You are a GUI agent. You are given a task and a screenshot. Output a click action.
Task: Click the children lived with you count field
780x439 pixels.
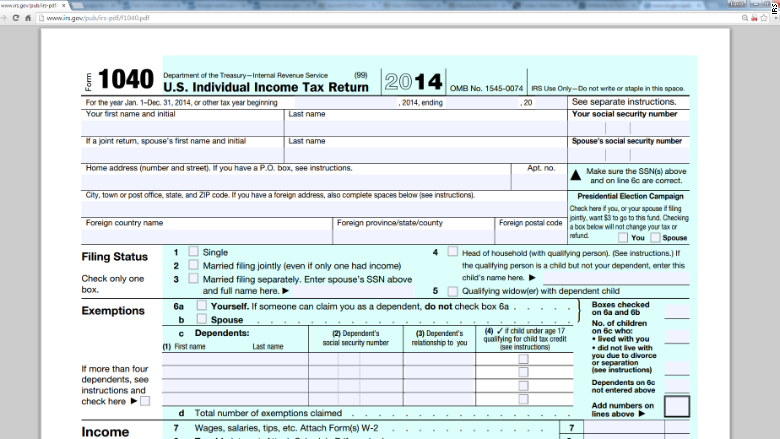(x=677, y=337)
